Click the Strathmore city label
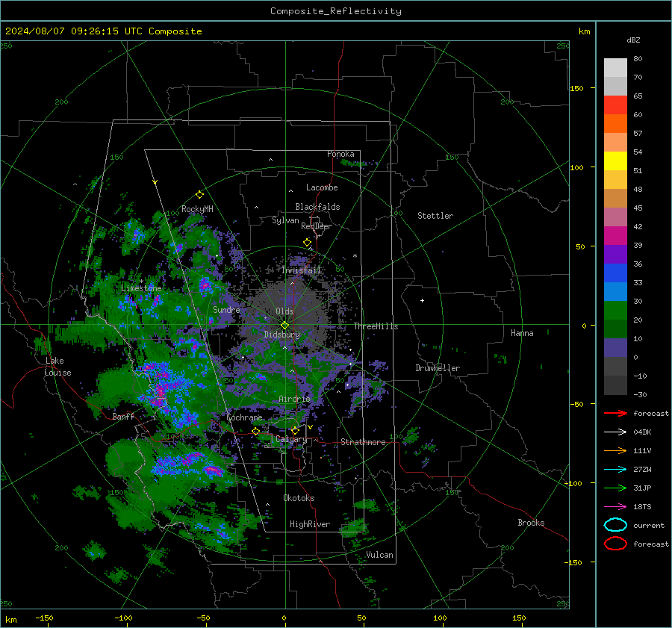Screen dimensions: 672x628 coord(363,442)
